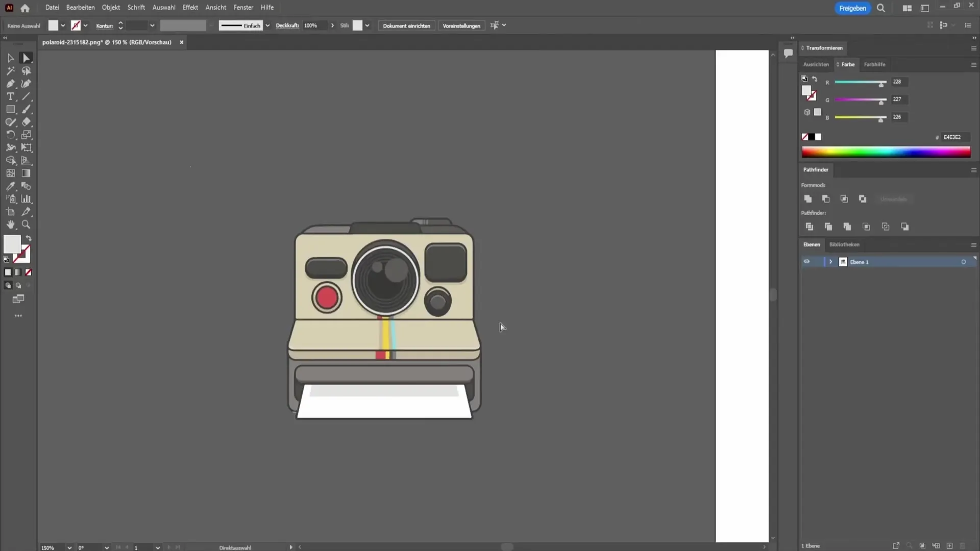980x551 pixels.
Task: Set toolbar fill mode to Gradient
Action: [18, 272]
